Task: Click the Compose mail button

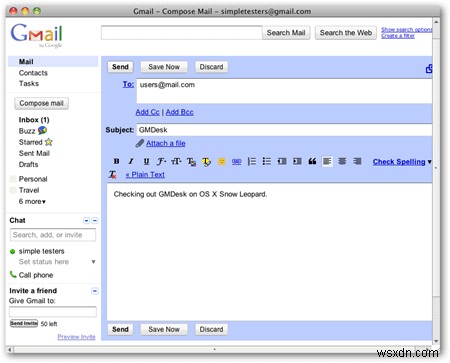Action: click(41, 103)
